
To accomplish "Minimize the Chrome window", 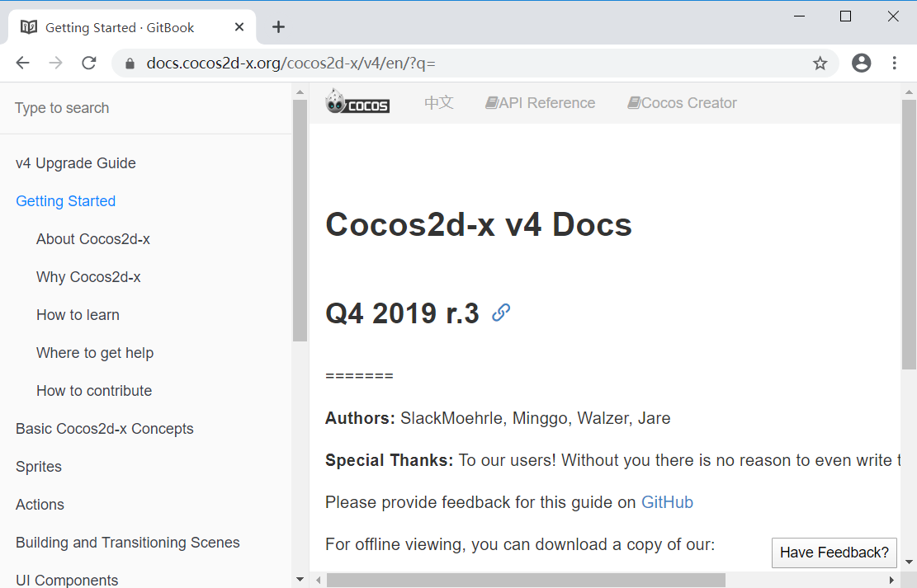I will click(800, 16).
